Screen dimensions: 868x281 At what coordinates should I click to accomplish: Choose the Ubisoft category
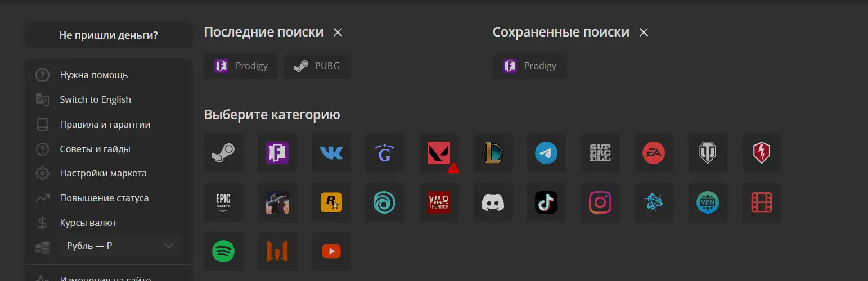click(385, 202)
